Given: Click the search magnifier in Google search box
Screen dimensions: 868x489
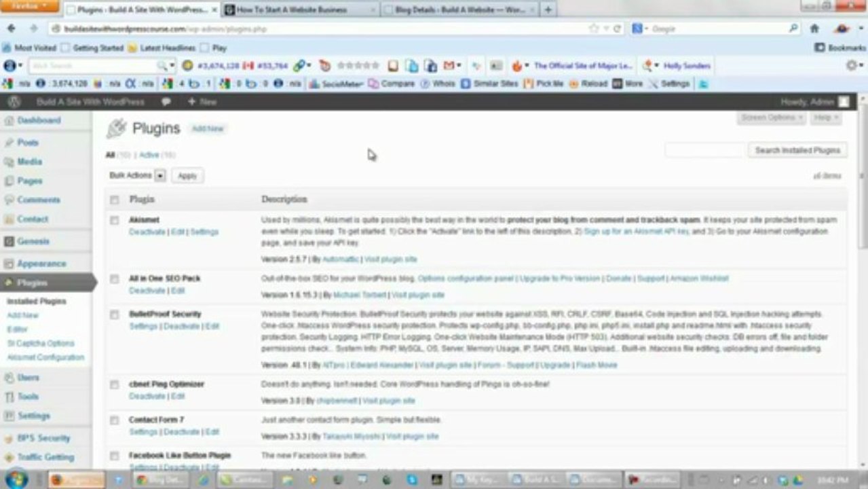Looking at the screenshot, I should [x=793, y=29].
